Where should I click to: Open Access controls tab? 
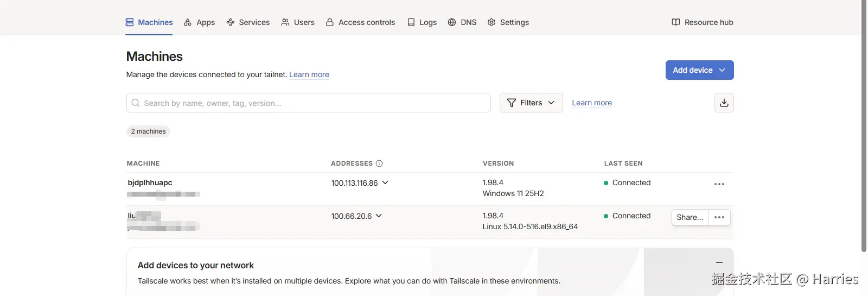point(360,22)
